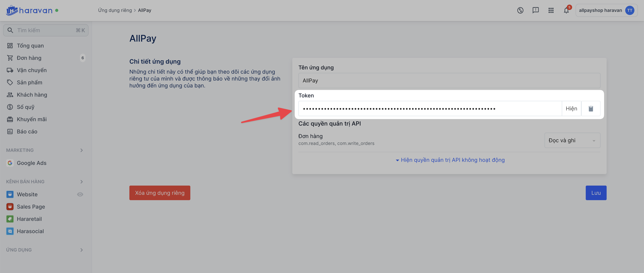Click the Google Ads logo icon
This screenshot has height=273, width=644.
[x=10, y=163]
